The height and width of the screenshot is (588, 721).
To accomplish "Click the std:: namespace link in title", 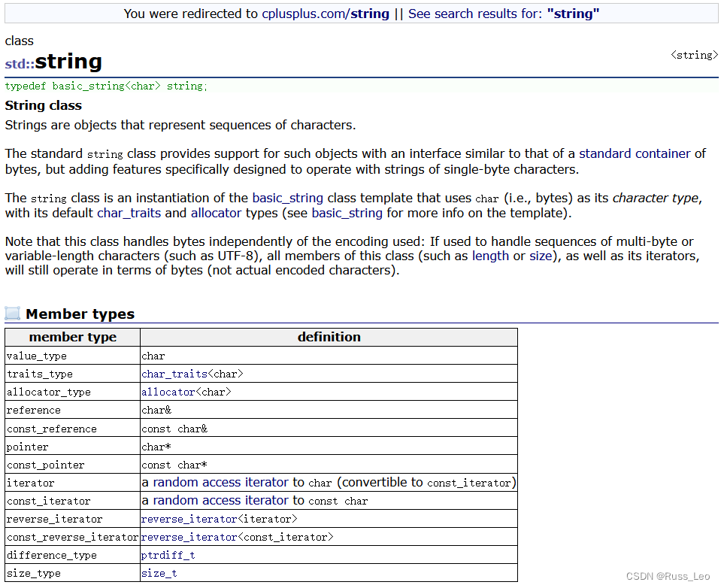I will 20,63.
